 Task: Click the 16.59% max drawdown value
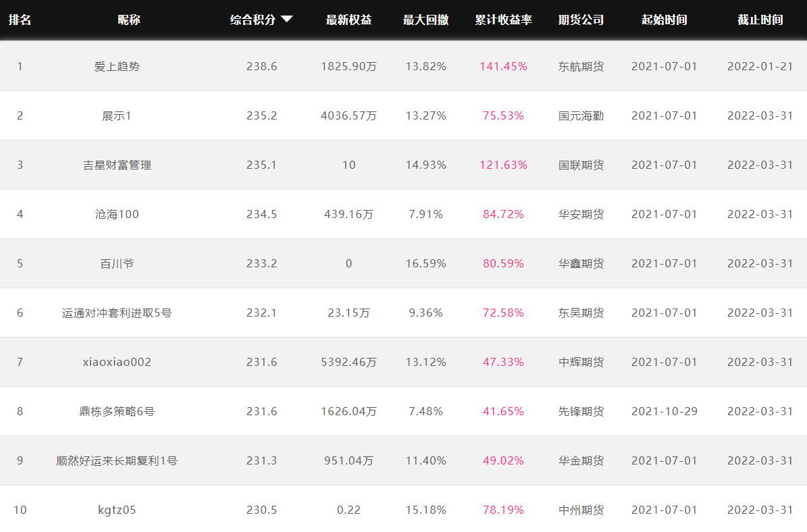tap(425, 263)
